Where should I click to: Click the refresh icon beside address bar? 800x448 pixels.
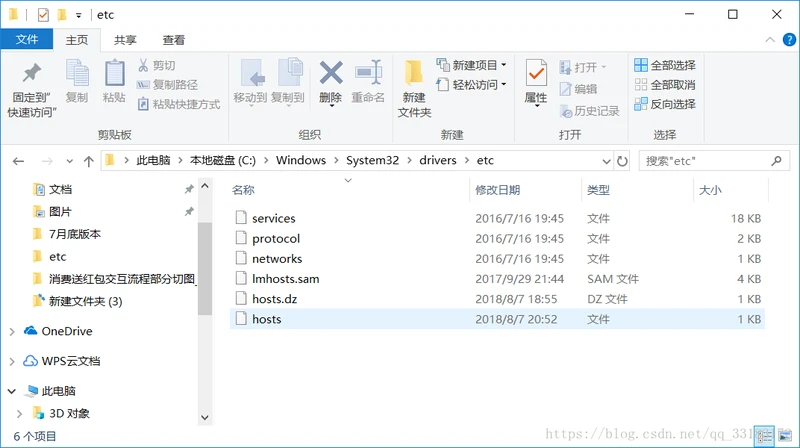pos(623,160)
